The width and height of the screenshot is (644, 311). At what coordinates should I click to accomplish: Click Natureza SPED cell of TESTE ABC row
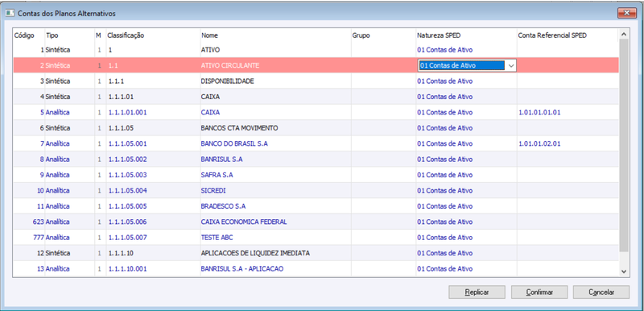[x=445, y=238]
